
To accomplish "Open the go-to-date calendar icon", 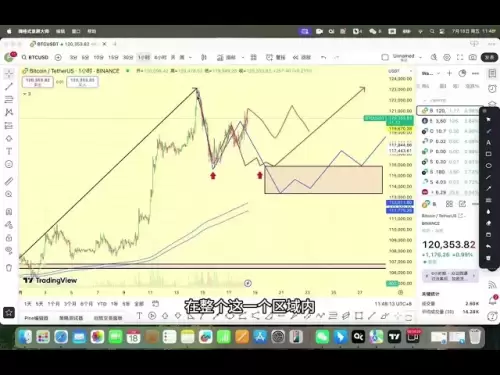I will click(155, 304).
